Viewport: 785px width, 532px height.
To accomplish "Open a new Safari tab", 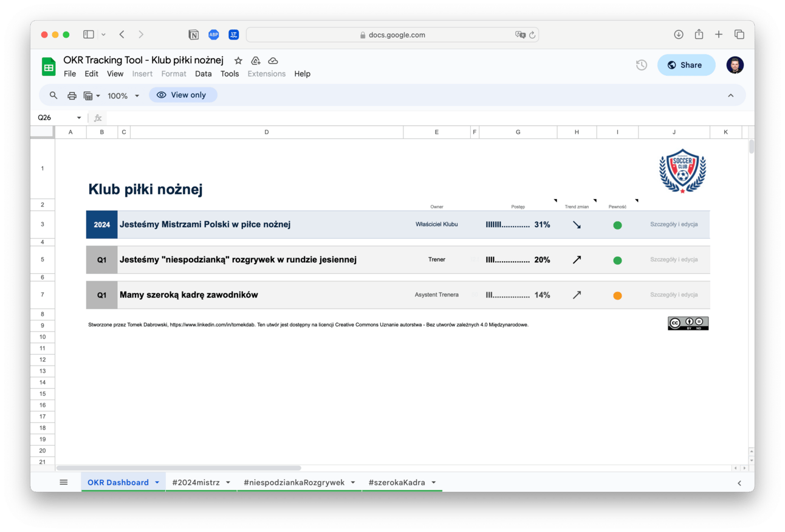I will pos(719,35).
